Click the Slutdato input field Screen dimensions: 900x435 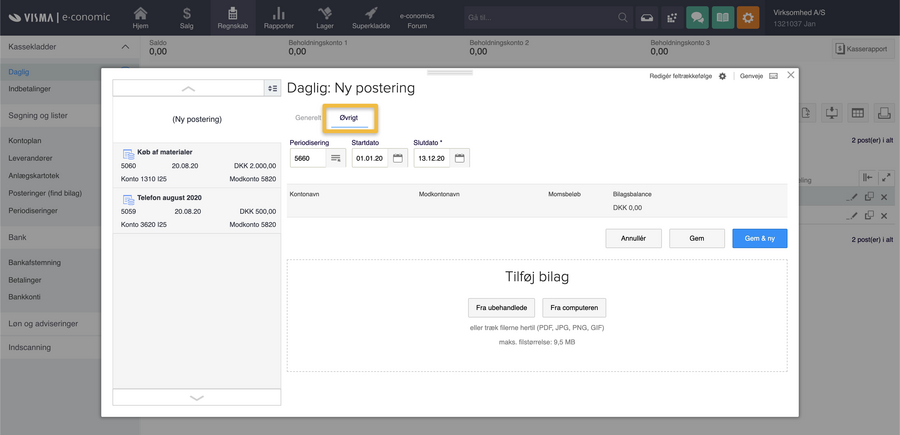coord(432,158)
